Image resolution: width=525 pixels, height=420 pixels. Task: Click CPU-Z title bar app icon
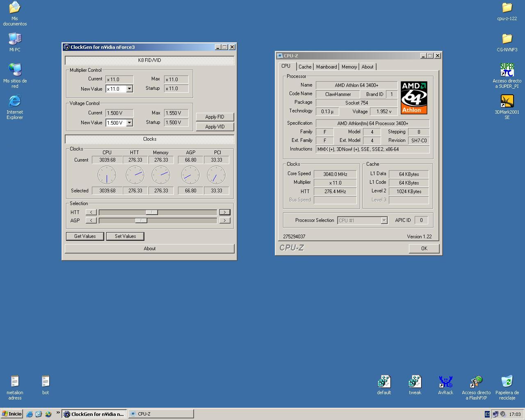[x=280, y=56]
